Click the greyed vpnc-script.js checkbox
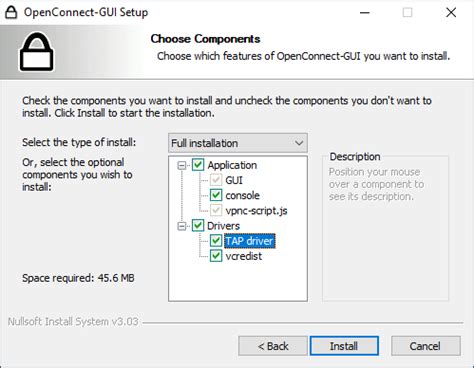 (x=216, y=210)
